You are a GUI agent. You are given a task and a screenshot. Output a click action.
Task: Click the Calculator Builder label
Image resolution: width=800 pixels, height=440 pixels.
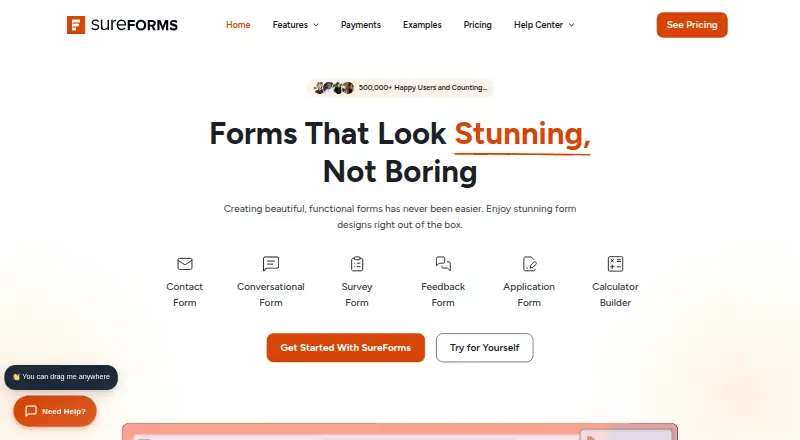click(x=615, y=295)
